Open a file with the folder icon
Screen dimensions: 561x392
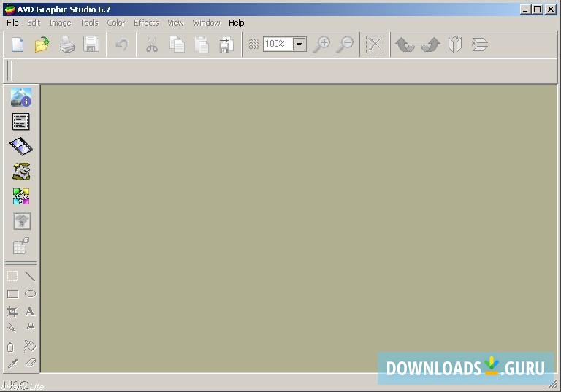coord(42,45)
